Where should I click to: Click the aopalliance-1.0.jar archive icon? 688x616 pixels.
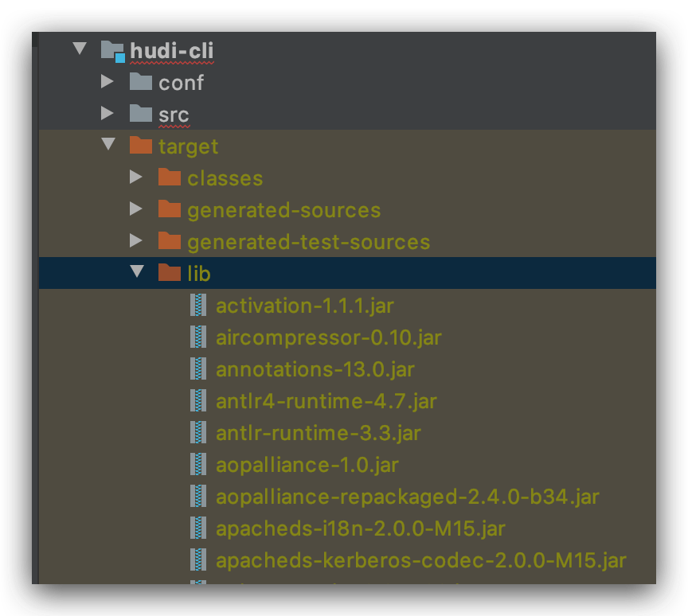pos(198,464)
